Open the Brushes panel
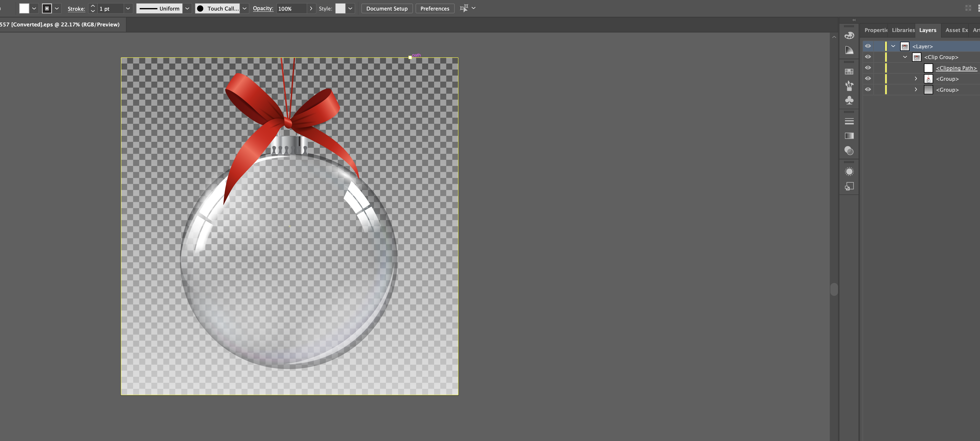980x441 pixels. coord(849,86)
